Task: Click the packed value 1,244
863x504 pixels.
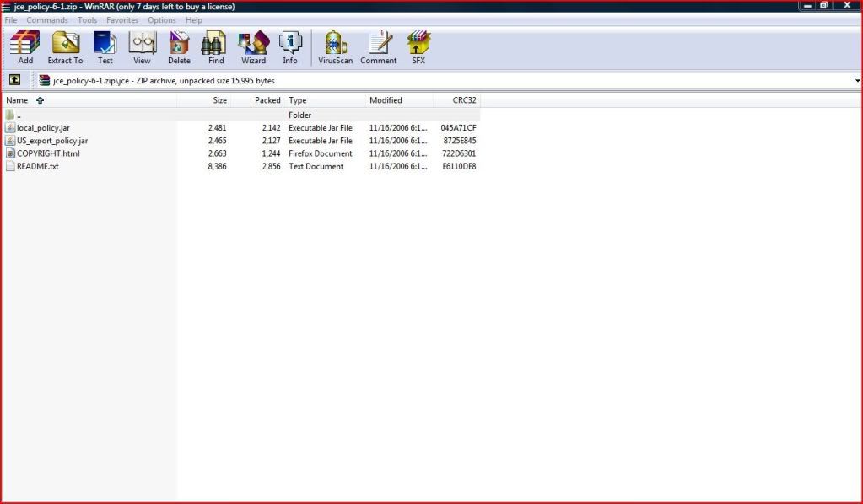Action: pos(271,153)
